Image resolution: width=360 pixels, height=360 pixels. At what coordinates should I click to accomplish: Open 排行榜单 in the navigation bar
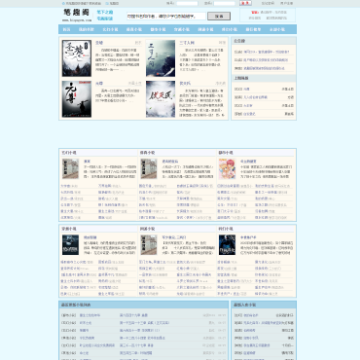253,29
